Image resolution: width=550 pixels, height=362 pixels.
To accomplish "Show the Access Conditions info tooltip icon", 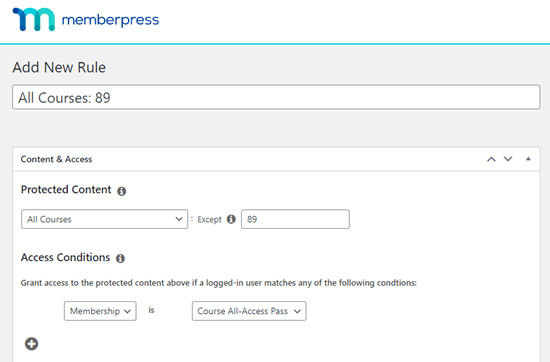I will coord(120,259).
